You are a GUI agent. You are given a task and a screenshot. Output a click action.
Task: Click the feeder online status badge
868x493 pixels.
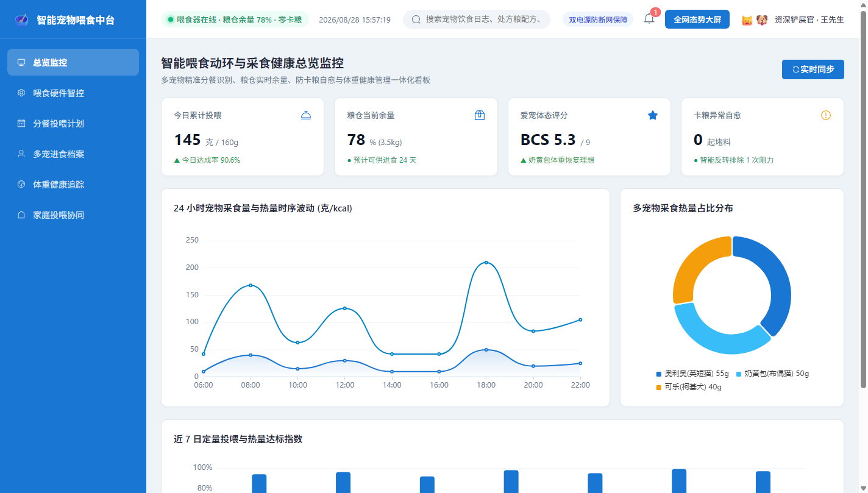pyautogui.click(x=235, y=20)
